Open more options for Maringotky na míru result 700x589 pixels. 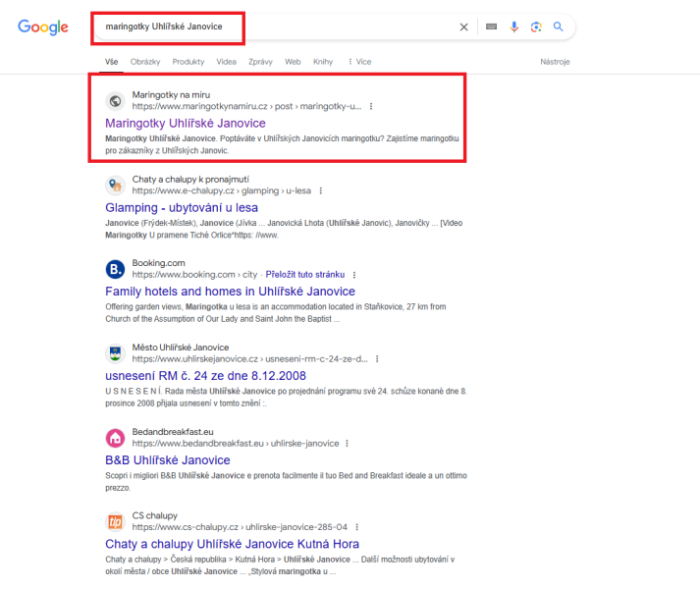click(x=371, y=106)
